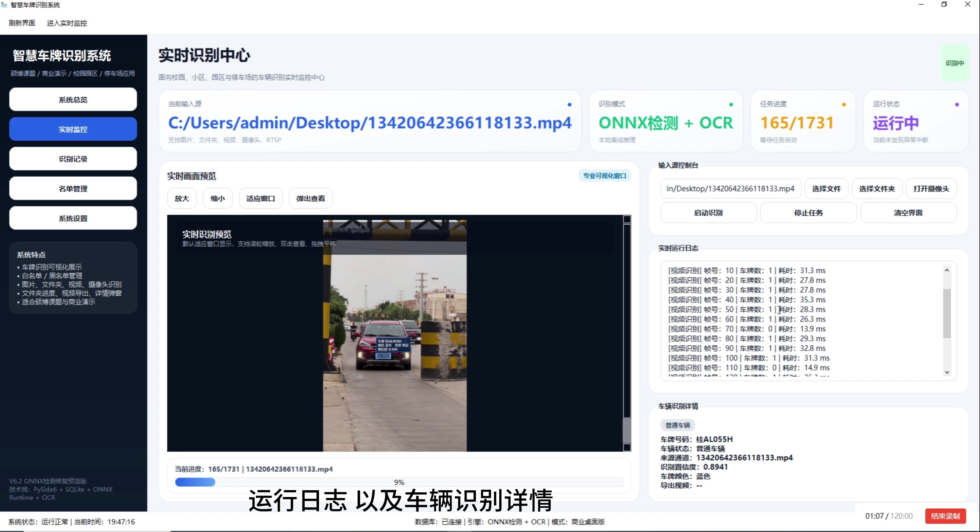Click the '车辆状态: 普通车辆' detail line
Image resolution: width=980 pixels, height=532 pixels.
[x=693, y=449]
